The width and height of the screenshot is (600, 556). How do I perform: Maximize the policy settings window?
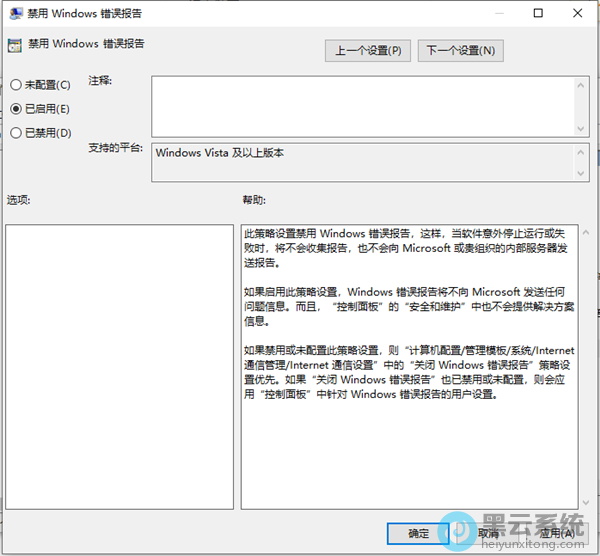(538, 14)
